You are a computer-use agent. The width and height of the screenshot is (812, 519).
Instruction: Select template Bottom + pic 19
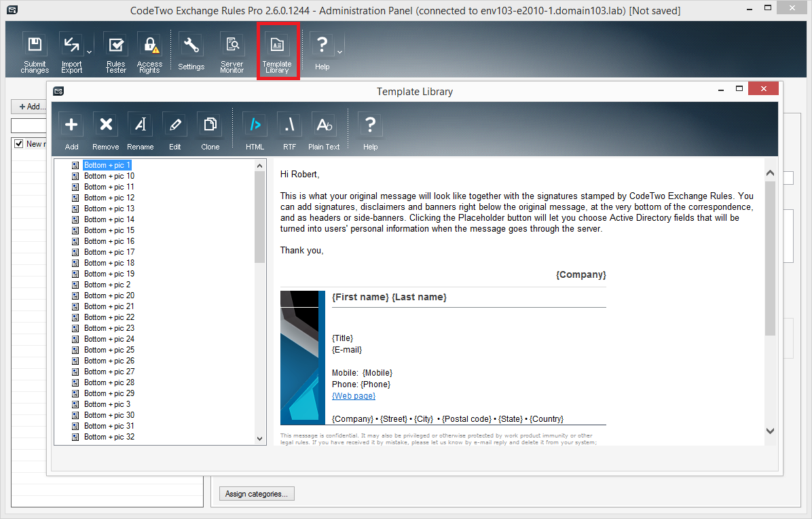pyautogui.click(x=109, y=274)
